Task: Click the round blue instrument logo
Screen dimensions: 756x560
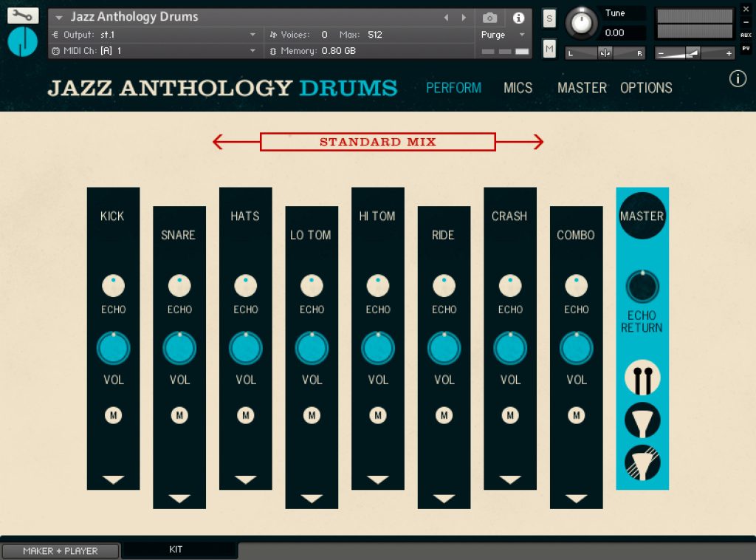Action: click(23, 42)
